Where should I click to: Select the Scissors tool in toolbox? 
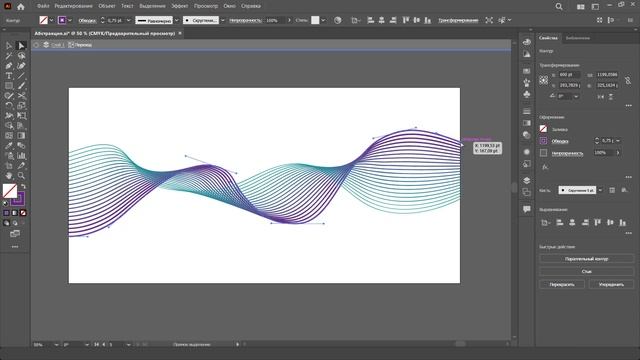tap(21, 96)
